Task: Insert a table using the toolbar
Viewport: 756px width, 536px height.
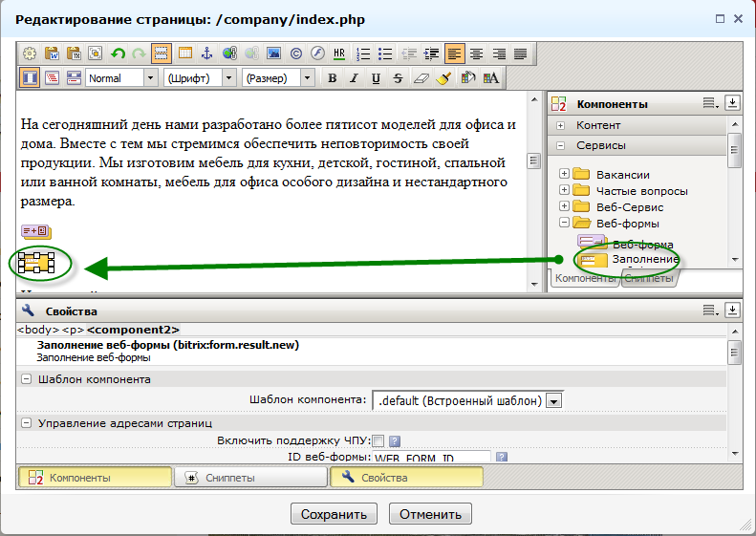Action: coord(184,54)
